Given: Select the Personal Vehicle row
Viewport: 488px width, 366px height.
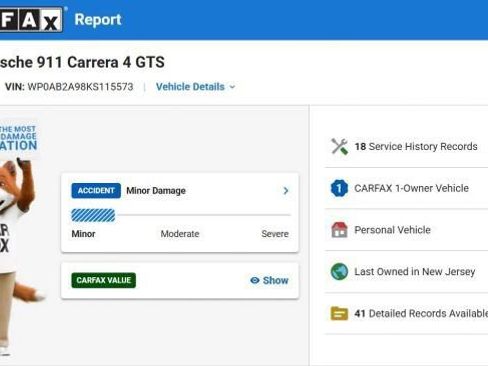Looking at the screenshot, I should tap(406, 230).
